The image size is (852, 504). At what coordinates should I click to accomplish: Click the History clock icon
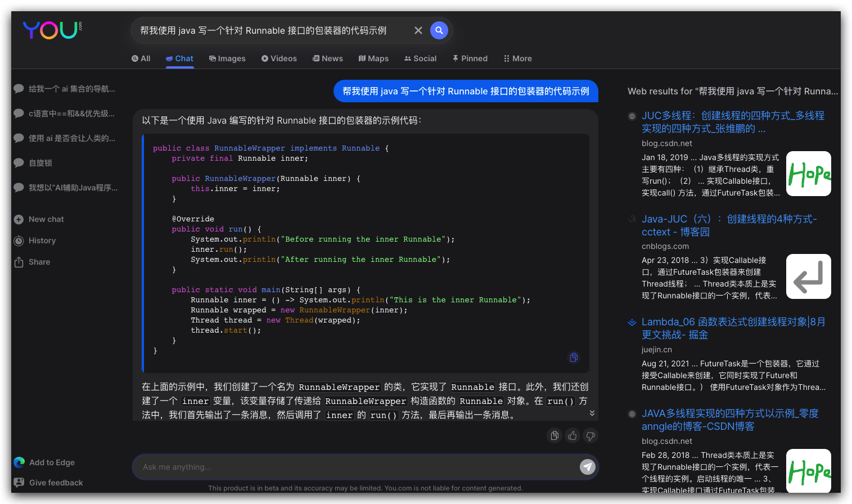(x=19, y=240)
